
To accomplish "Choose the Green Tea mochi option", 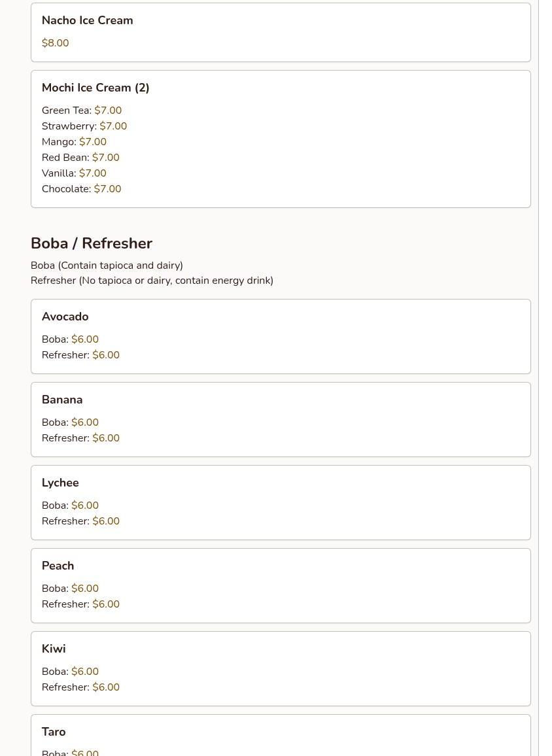I will click(x=82, y=111).
